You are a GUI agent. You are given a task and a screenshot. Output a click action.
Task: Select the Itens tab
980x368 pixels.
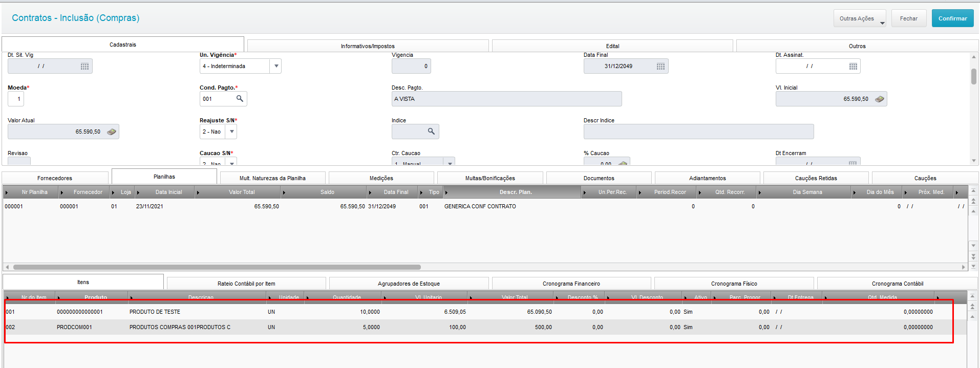click(x=83, y=282)
